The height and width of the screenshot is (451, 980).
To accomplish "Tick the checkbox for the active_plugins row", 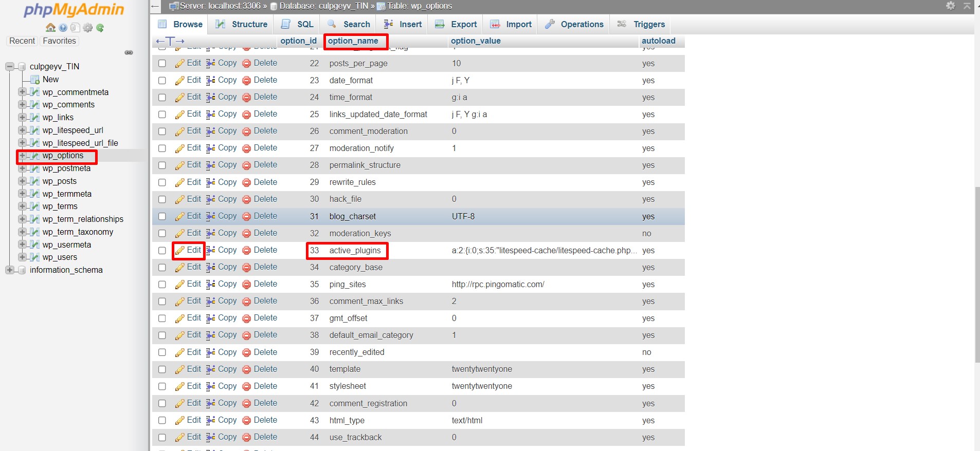I will (x=162, y=251).
